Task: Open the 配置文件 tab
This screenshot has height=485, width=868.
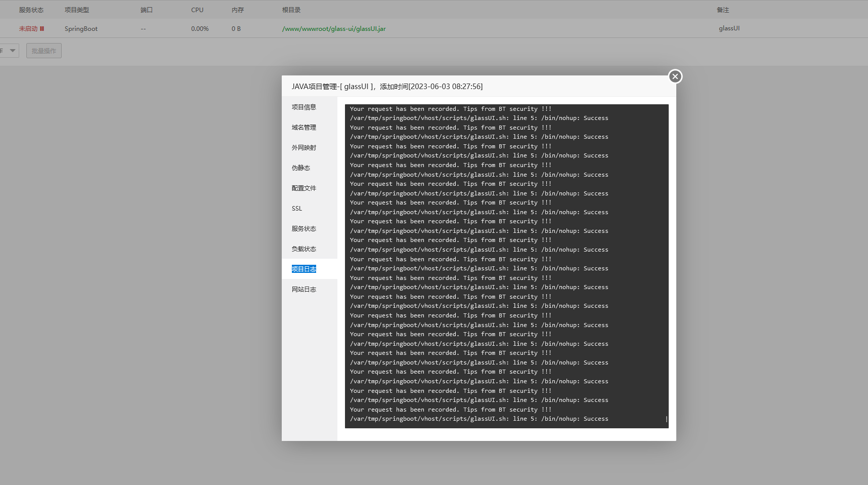Action: pyautogui.click(x=310, y=188)
